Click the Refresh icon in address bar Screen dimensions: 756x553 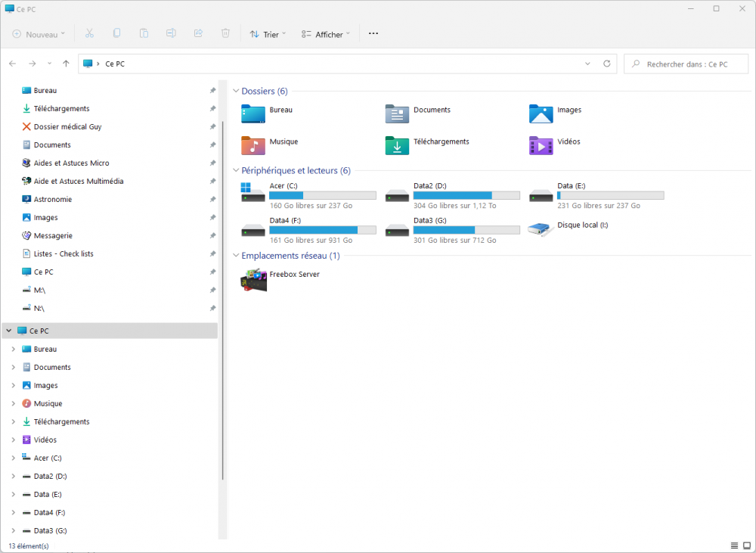[606, 64]
